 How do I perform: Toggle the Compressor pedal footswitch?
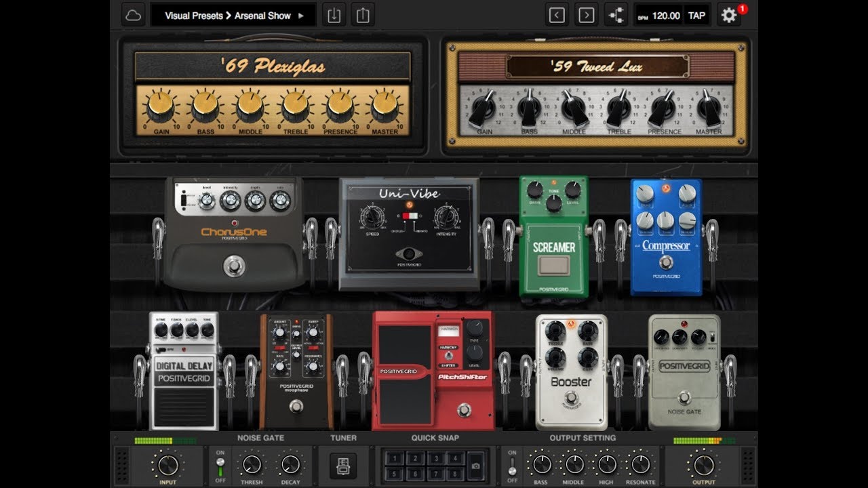pyautogui.click(x=667, y=262)
